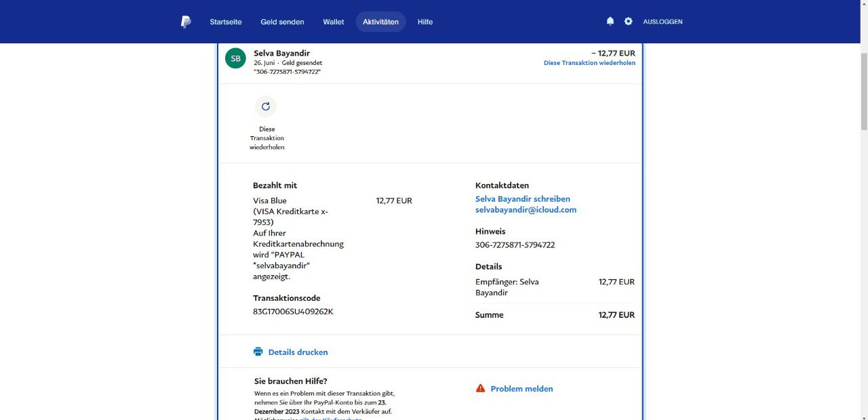
Task: Click the 'Problem melden' link
Action: 521,389
